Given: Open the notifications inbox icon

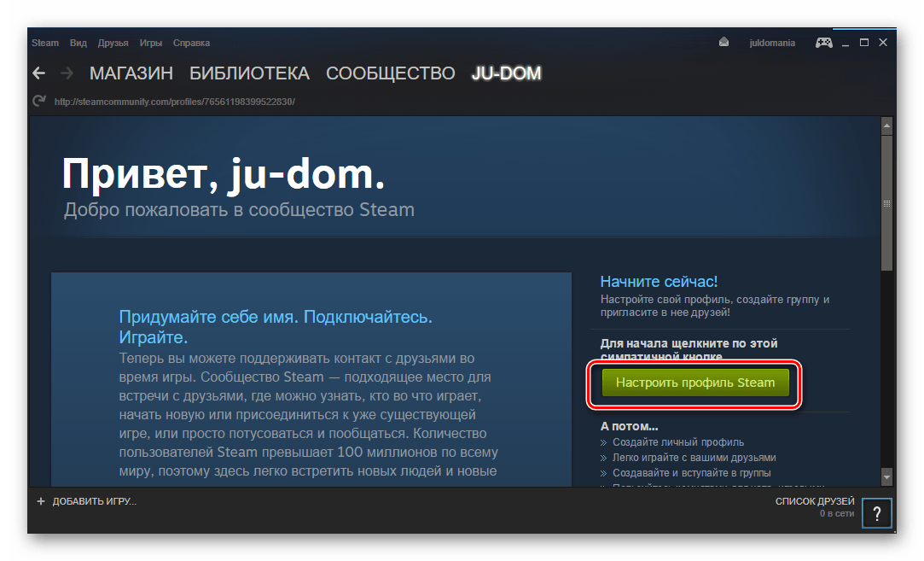Looking at the screenshot, I should coord(724,43).
